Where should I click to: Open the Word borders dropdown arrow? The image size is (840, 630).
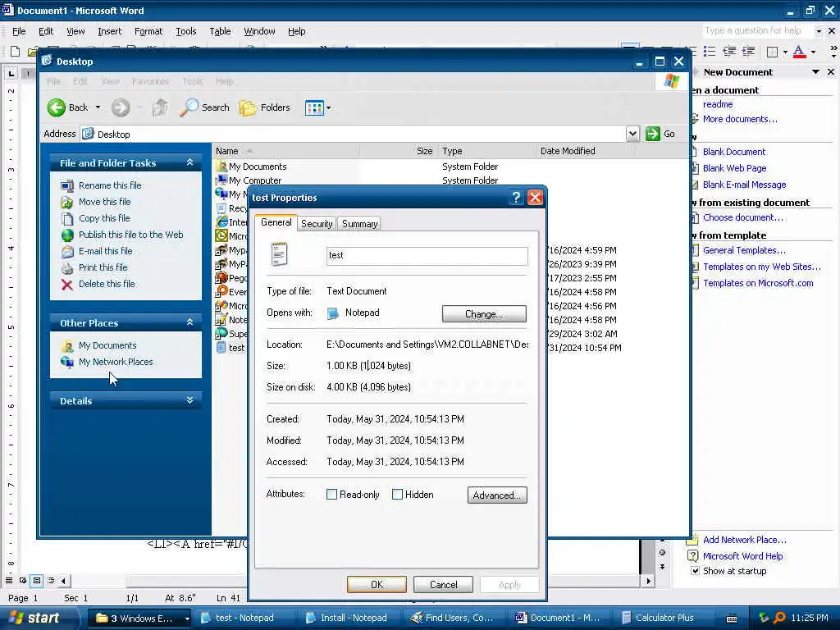(785, 52)
